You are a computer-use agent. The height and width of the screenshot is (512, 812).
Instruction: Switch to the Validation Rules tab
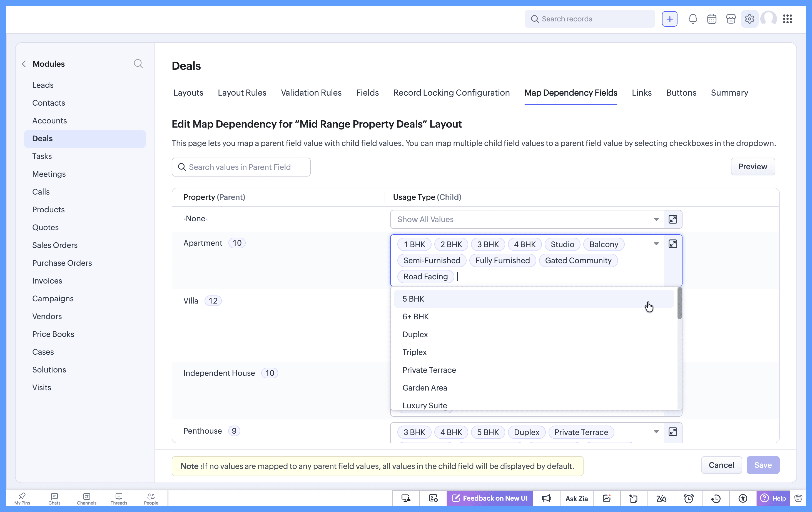(x=311, y=93)
